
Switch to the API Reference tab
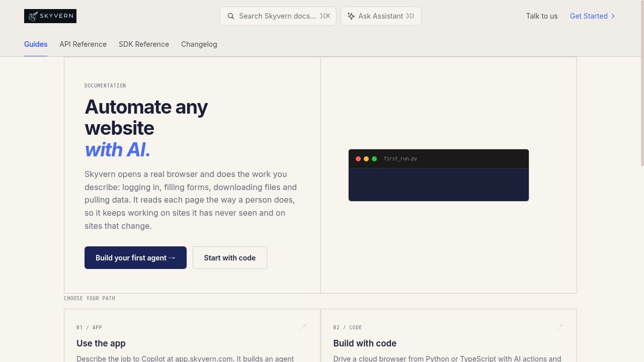click(83, 44)
